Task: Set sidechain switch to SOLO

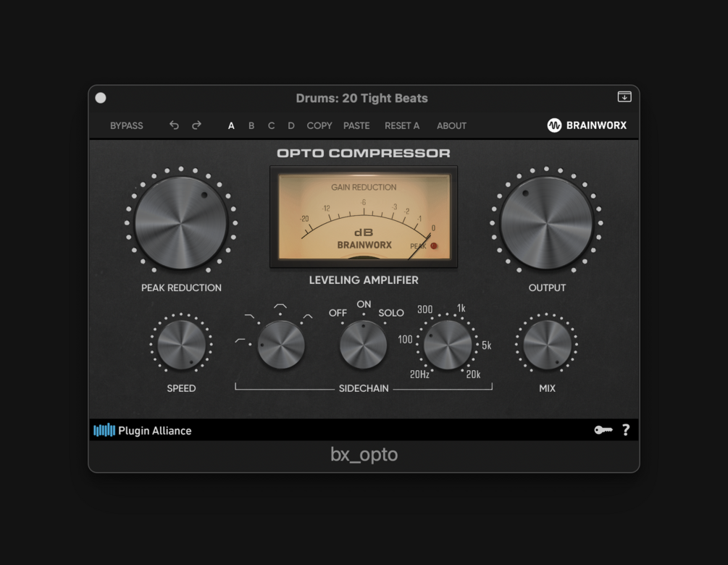Action: click(x=391, y=313)
